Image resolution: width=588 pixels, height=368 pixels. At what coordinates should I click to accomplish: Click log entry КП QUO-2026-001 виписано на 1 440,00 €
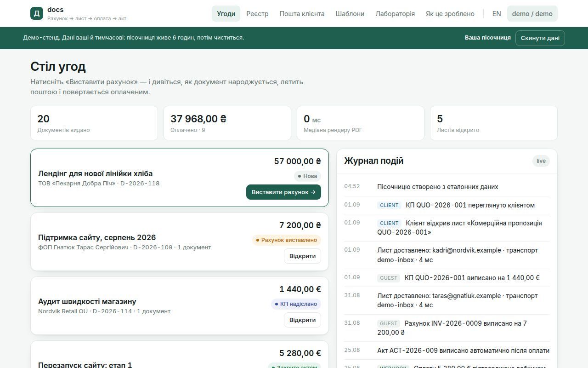click(447, 278)
